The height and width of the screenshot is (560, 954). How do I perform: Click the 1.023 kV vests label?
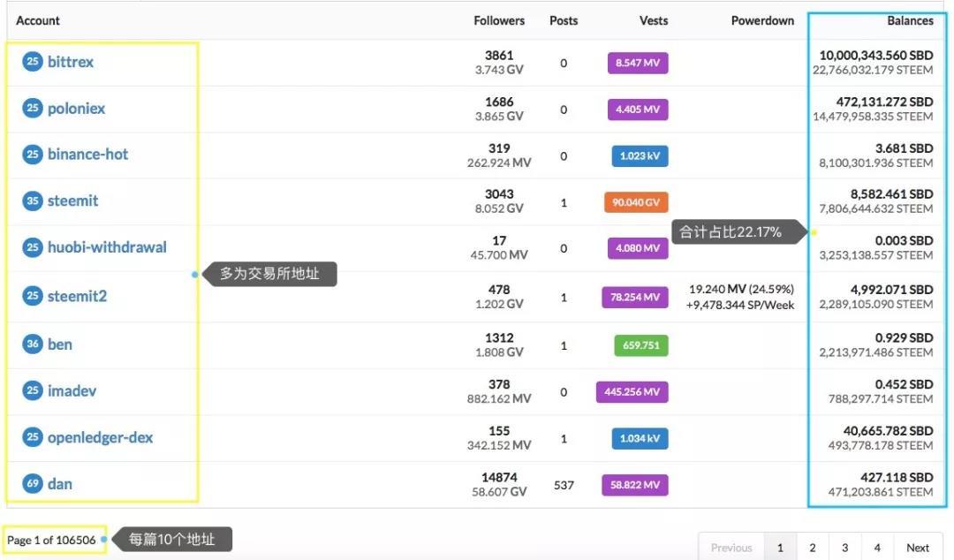pos(640,155)
